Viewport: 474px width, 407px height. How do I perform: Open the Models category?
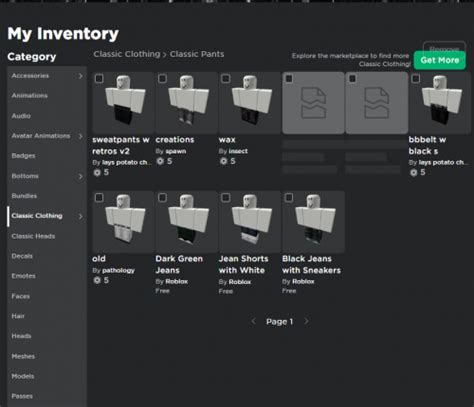(x=23, y=376)
